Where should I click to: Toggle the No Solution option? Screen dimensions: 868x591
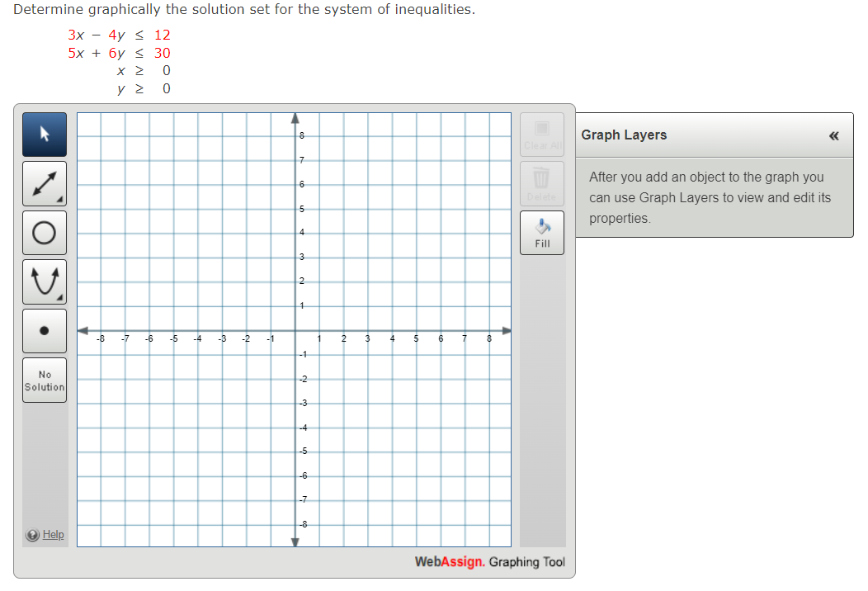(44, 380)
